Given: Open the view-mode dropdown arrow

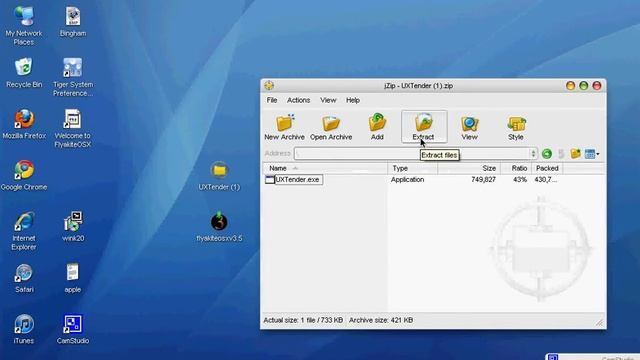Looking at the screenshot, I should [x=598, y=154].
